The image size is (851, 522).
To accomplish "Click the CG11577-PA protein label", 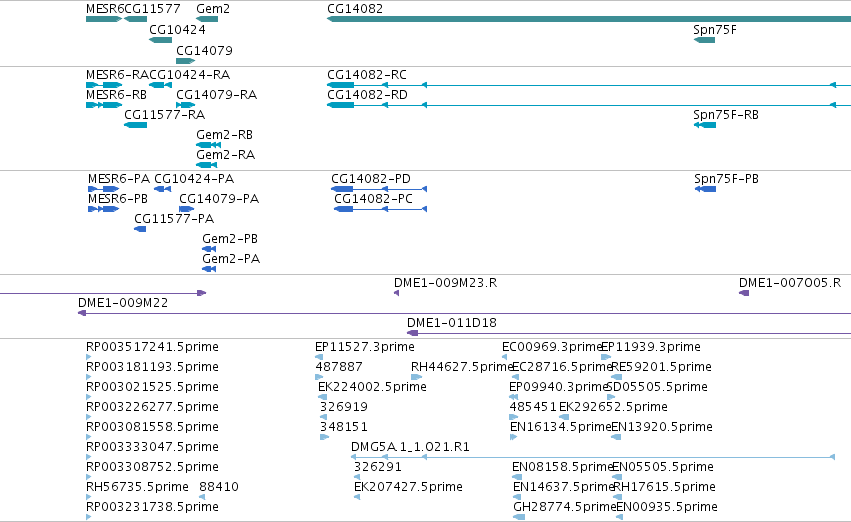I will click(x=174, y=219).
